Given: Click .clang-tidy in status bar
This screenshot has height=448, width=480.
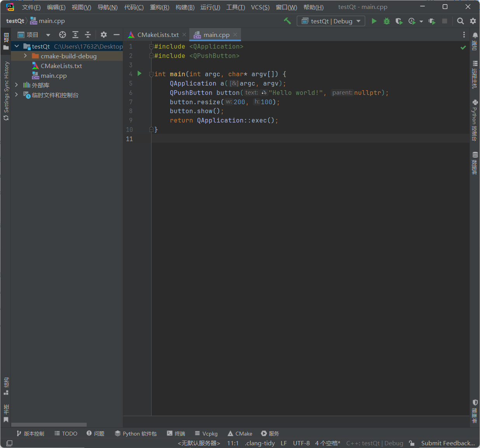Looking at the screenshot, I should click(260, 443).
